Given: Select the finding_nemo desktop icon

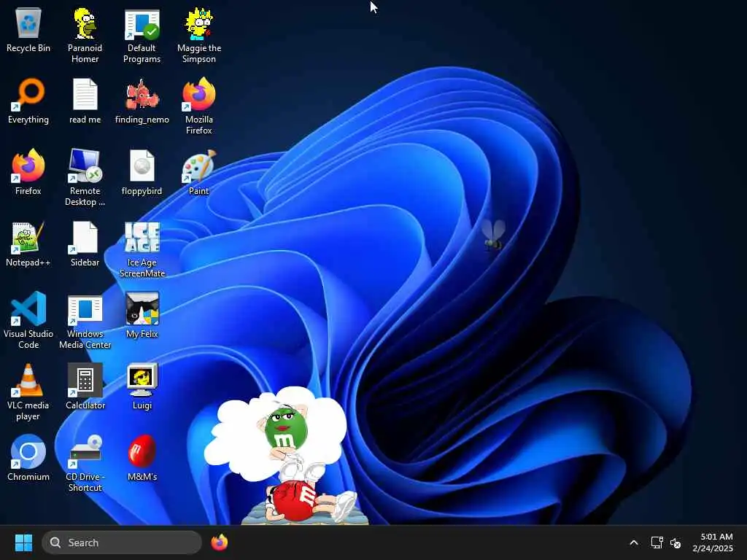Looking at the screenshot, I should click(x=142, y=101).
